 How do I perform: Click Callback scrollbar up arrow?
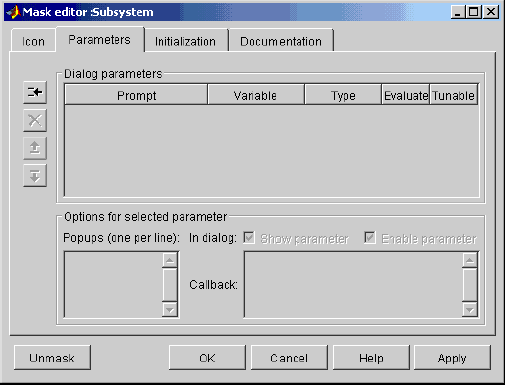click(470, 260)
